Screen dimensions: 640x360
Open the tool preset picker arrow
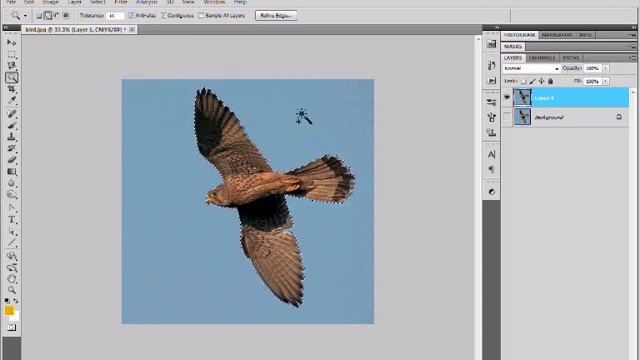[x=25, y=16]
